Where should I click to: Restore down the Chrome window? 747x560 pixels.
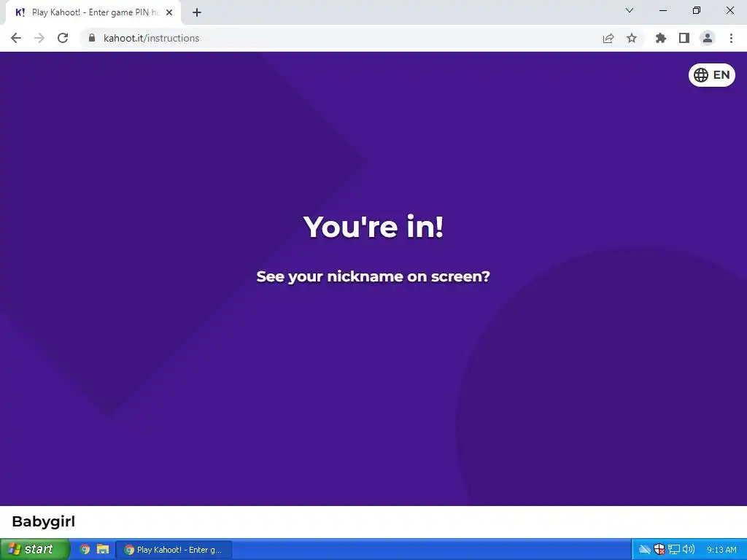697,10
